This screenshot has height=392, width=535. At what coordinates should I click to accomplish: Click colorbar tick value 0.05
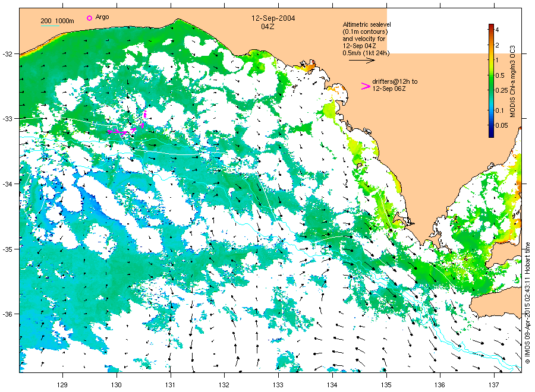502,125
